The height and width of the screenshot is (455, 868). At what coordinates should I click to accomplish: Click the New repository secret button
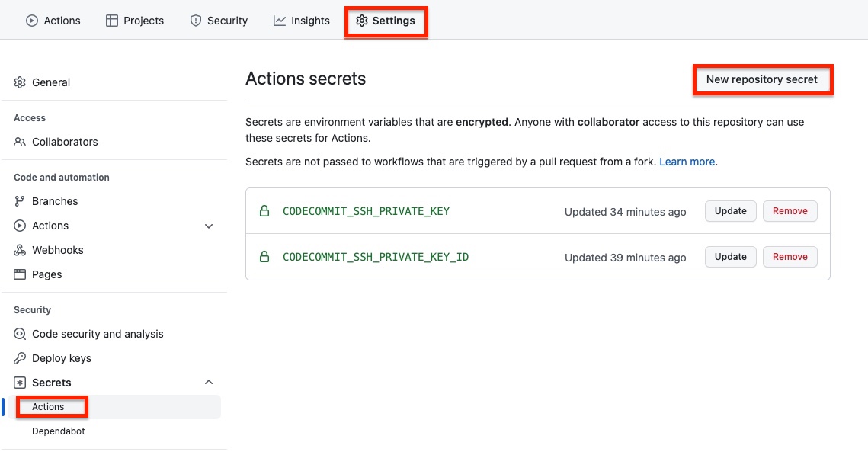coord(762,79)
